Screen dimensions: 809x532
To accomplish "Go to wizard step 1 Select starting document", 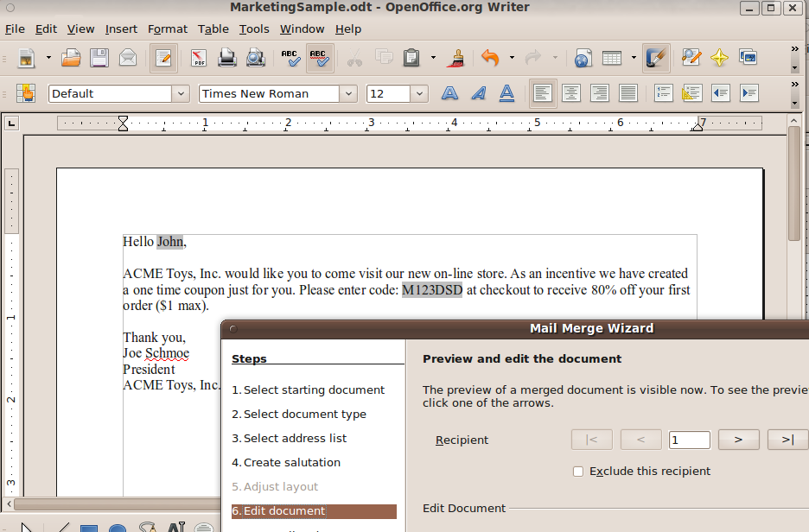I will click(308, 390).
